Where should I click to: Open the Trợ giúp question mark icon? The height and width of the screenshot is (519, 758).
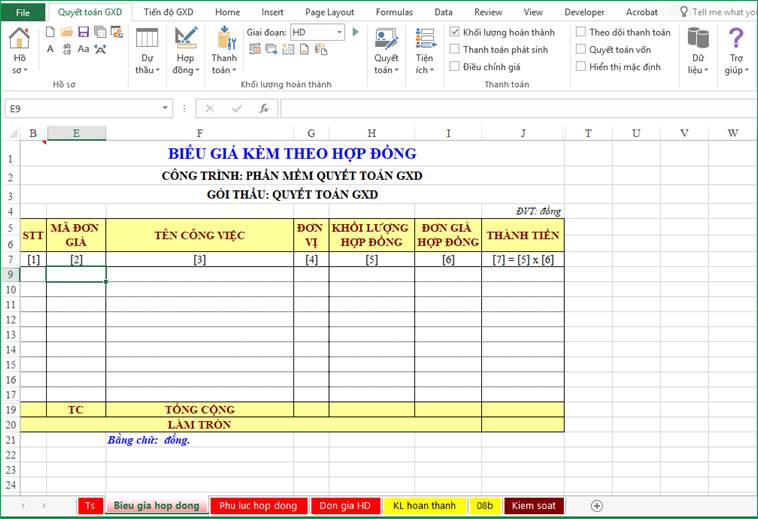735,40
